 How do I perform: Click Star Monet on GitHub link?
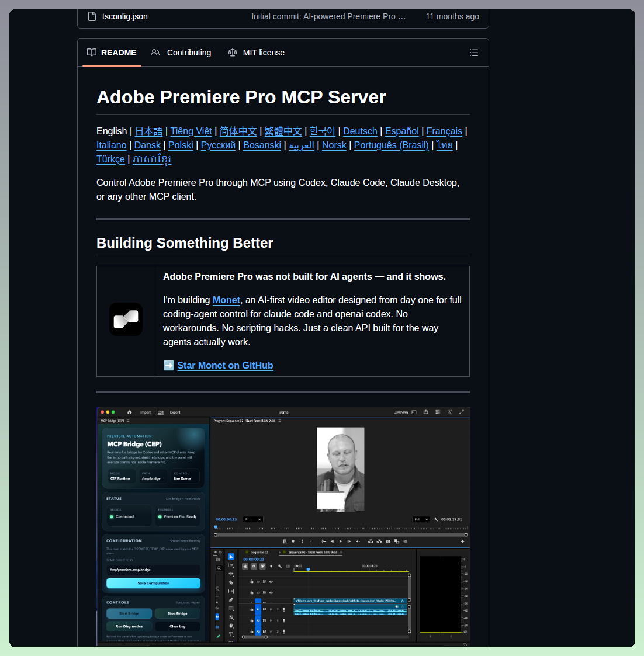pos(225,365)
